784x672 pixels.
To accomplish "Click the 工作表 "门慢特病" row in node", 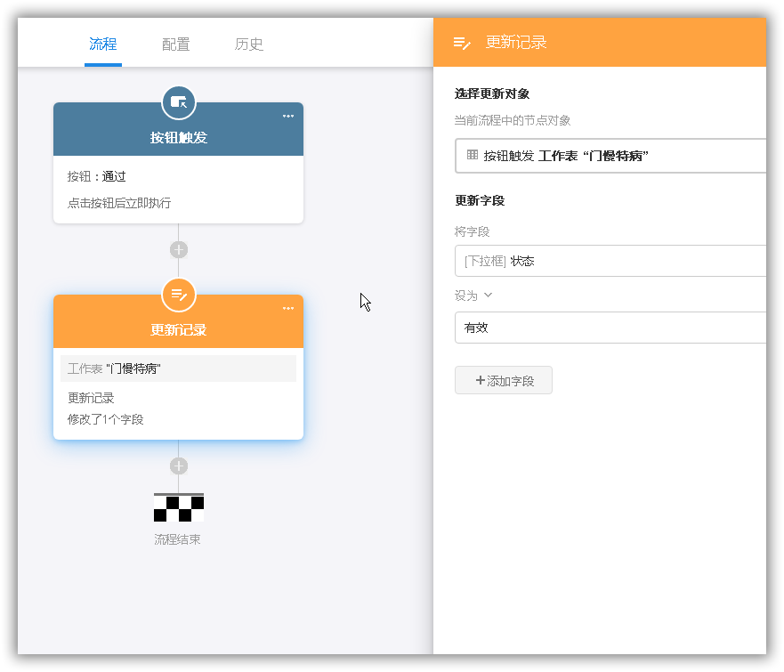I will tap(179, 368).
